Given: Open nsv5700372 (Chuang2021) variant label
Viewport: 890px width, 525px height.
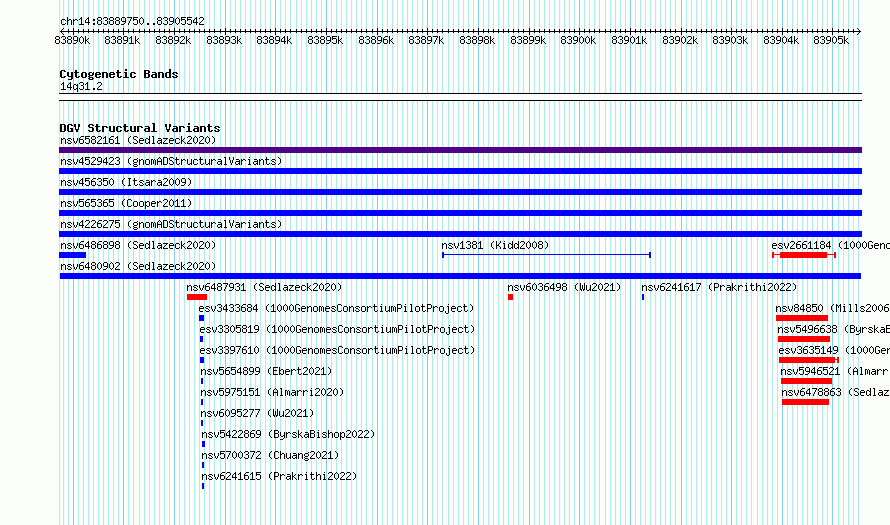Looking at the screenshot, I should tap(270, 455).
